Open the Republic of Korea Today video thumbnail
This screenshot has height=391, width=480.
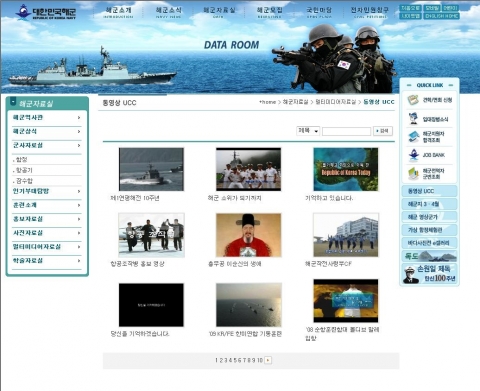pyautogui.click(x=346, y=169)
